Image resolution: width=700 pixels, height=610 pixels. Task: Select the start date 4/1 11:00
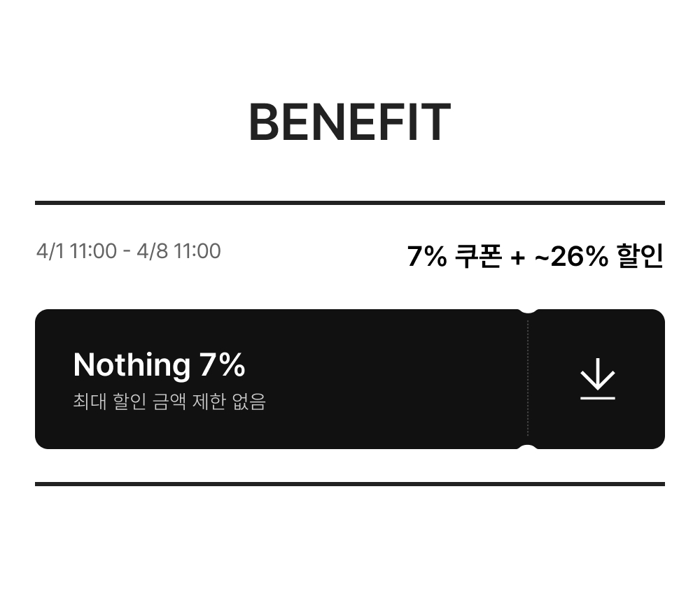pos(76,251)
